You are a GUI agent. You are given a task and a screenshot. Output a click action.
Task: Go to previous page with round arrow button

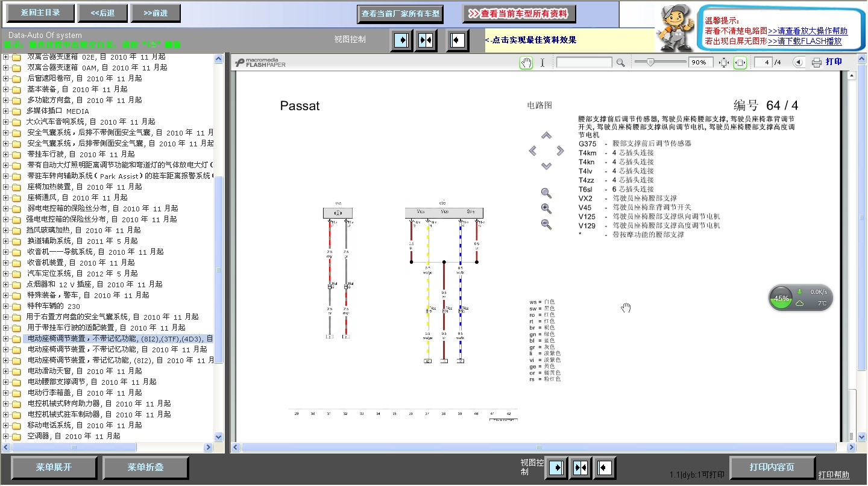coord(798,62)
